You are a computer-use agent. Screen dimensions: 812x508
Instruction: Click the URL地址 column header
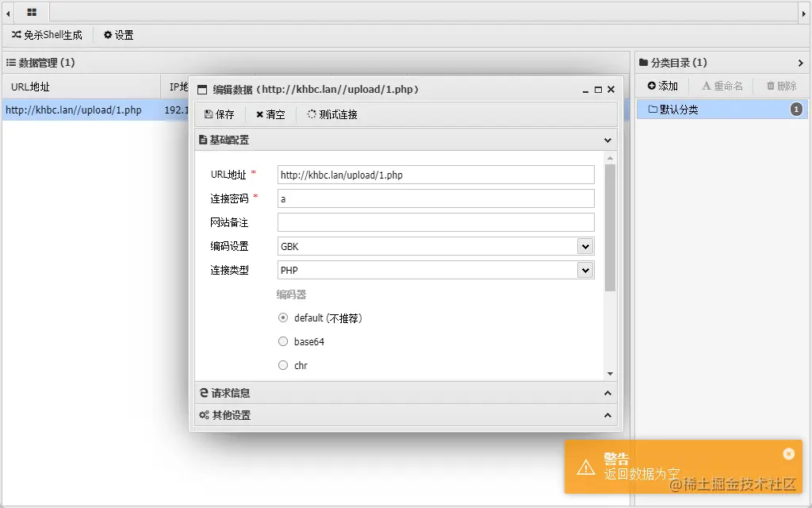click(82, 87)
